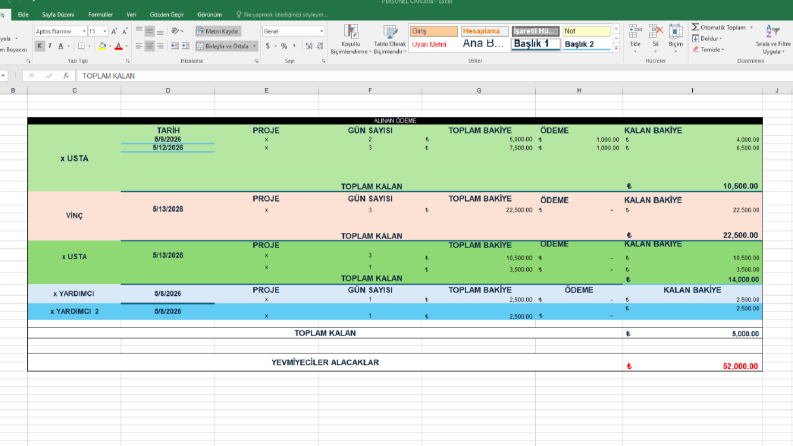Viewport: 793px width, 446px height.
Task: Click the insert function fx icon
Action: (x=66, y=76)
